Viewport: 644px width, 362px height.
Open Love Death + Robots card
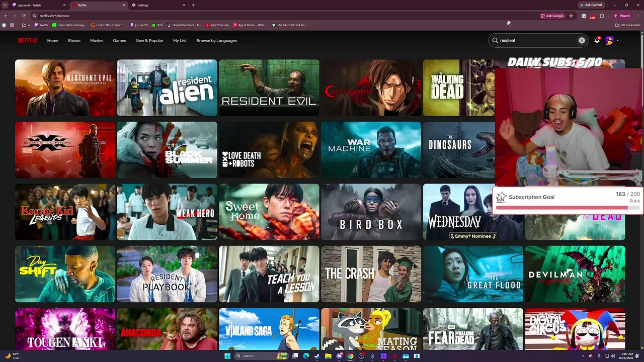pyautogui.click(x=269, y=150)
